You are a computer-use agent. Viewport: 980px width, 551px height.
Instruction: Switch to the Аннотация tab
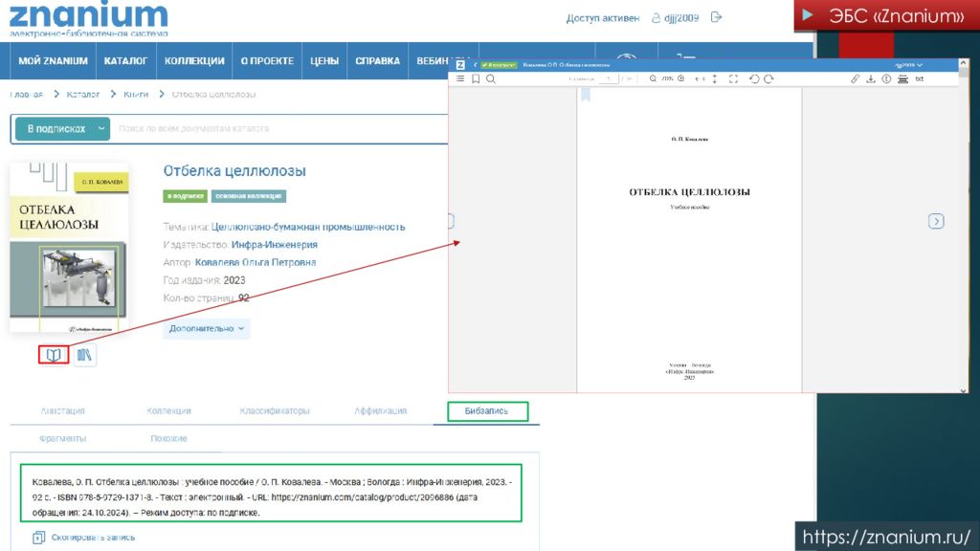(62, 411)
